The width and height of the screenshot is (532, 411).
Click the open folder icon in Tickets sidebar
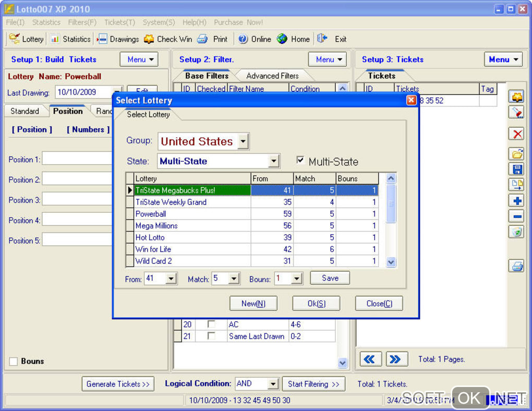pos(516,154)
